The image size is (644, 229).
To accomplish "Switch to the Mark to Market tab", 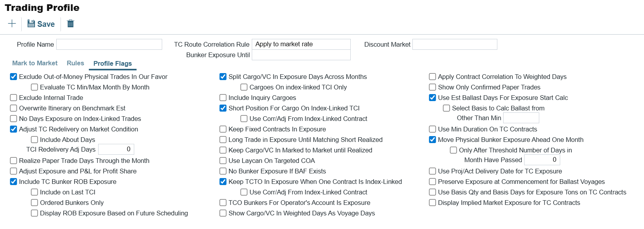I will point(35,63).
